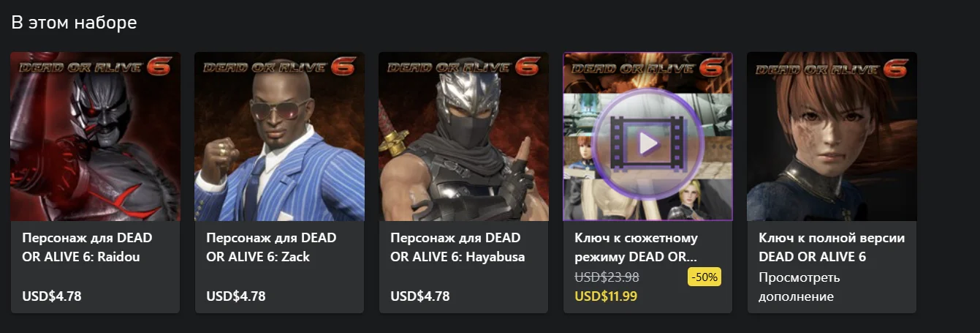The height and width of the screenshot is (333, 980).
Task: Open the Raidou character artwork thumbnail
Action: (x=95, y=137)
